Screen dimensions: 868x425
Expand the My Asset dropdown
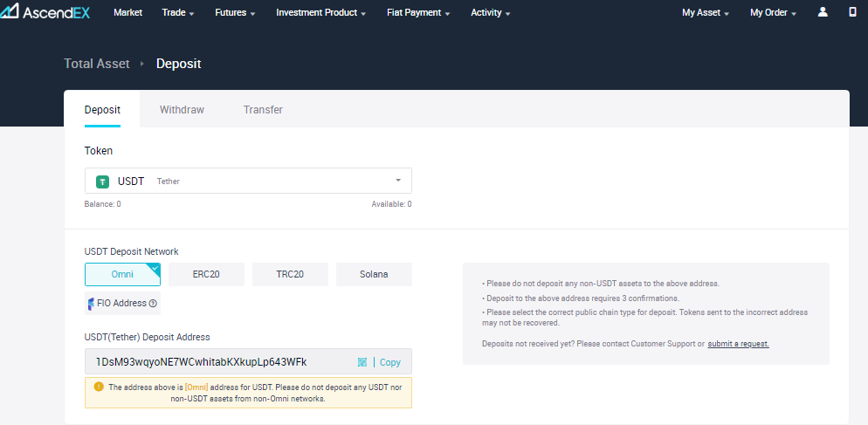706,12
